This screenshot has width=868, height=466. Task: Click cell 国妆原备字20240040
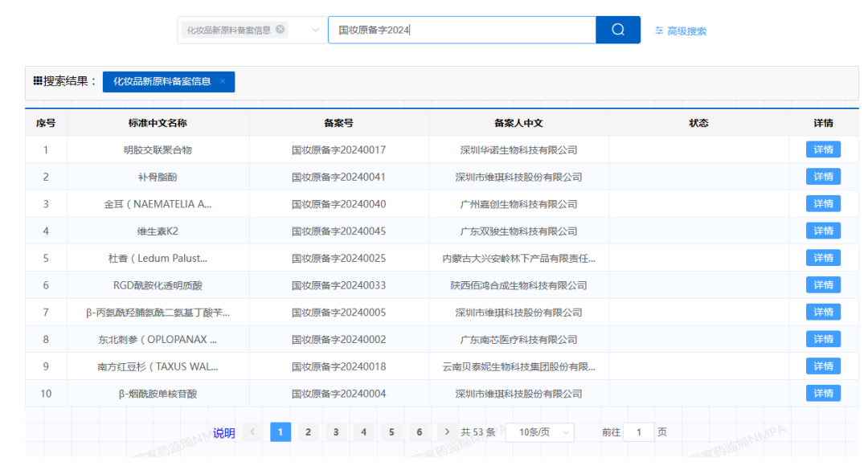click(339, 204)
